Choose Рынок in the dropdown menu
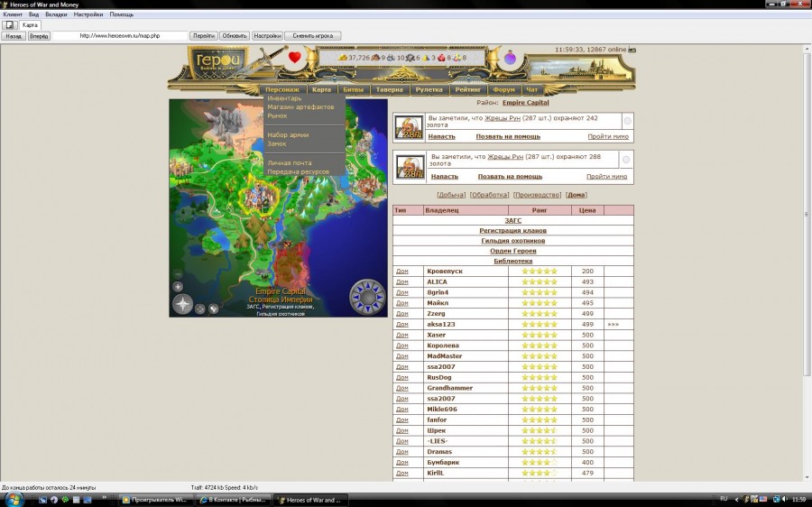Screen dimensions: 812x507 278,115
